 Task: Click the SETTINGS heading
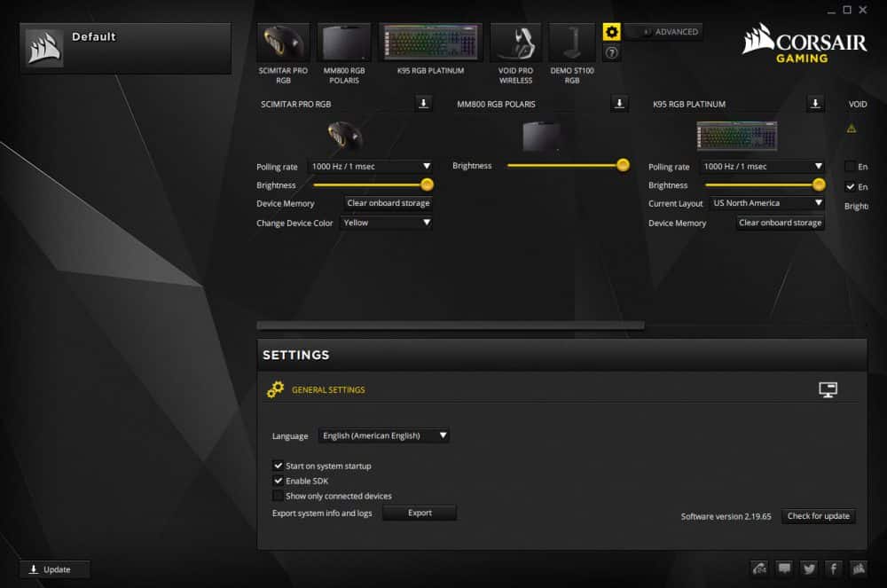pyautogui.click(x=296, y=355)
